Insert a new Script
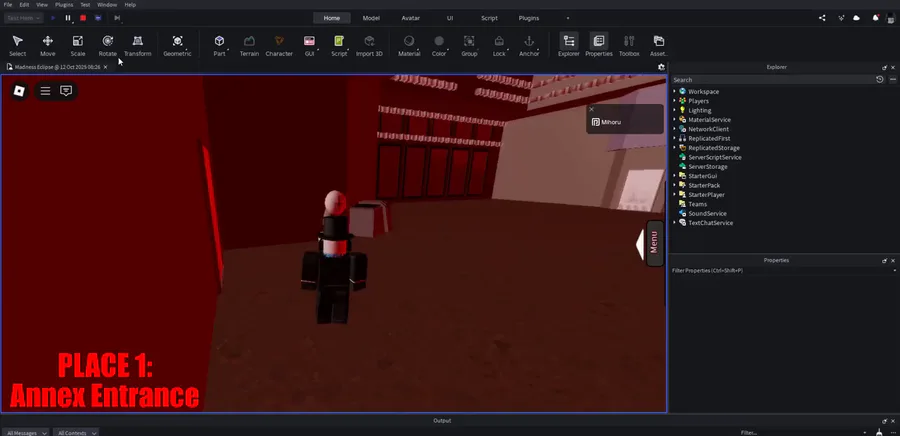The image size is (900, 436). point(339,45)
